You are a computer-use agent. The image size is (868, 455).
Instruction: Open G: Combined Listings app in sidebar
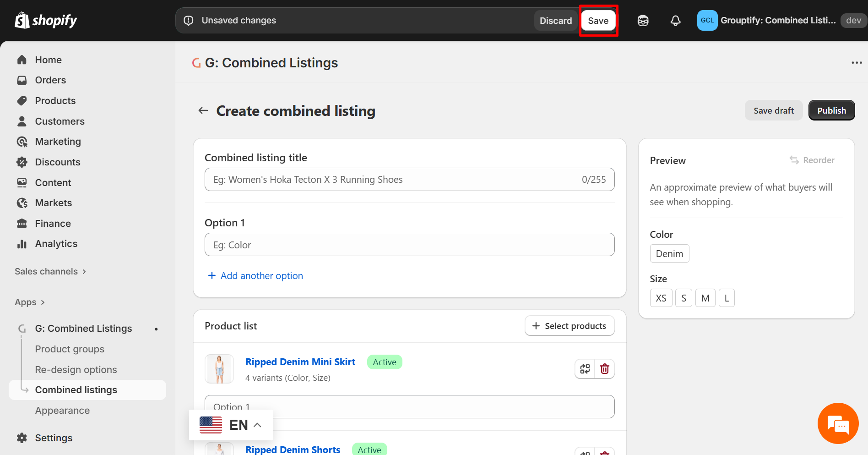point(83,329)
